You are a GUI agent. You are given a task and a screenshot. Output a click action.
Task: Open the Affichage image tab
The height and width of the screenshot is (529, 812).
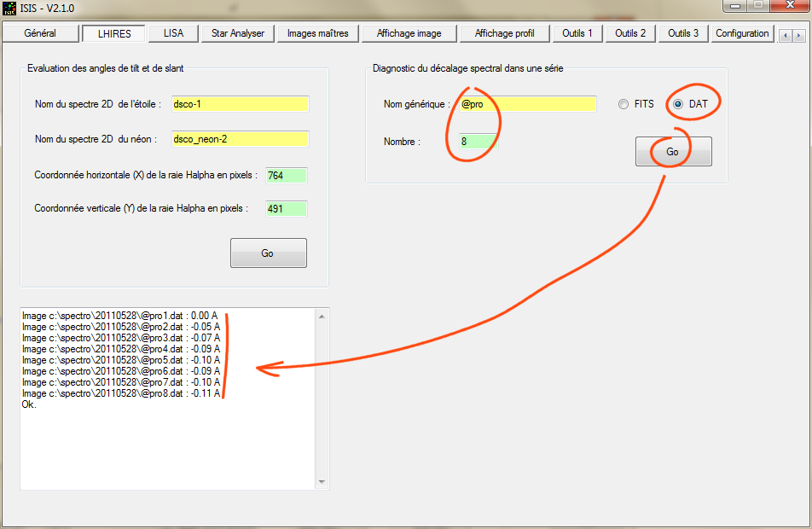pyautogui.click(x=409, y=33)
